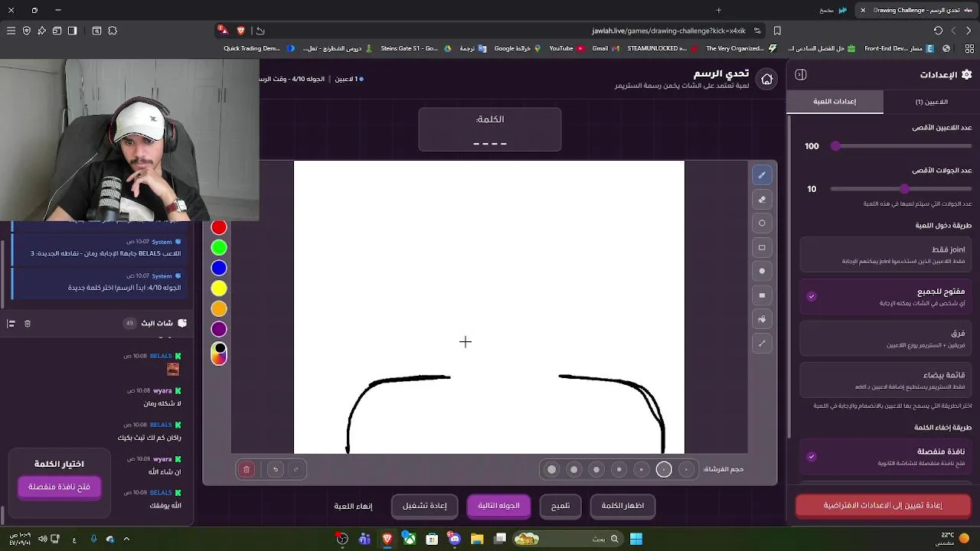Click الجوله التالية next round button
The image size is (980, 551).
(x=498, y=506)
